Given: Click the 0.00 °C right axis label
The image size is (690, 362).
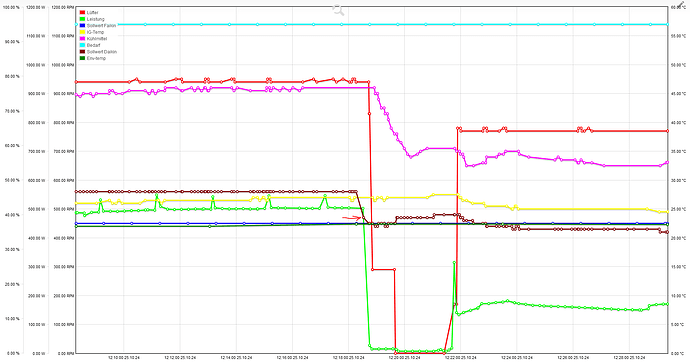Looking at the screenshot, I should 679,353.
